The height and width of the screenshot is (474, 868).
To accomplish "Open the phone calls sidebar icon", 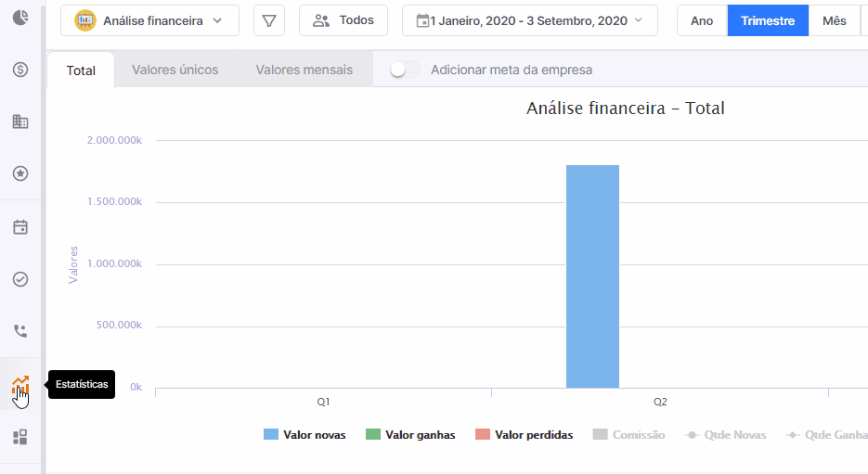I will 20,331.
